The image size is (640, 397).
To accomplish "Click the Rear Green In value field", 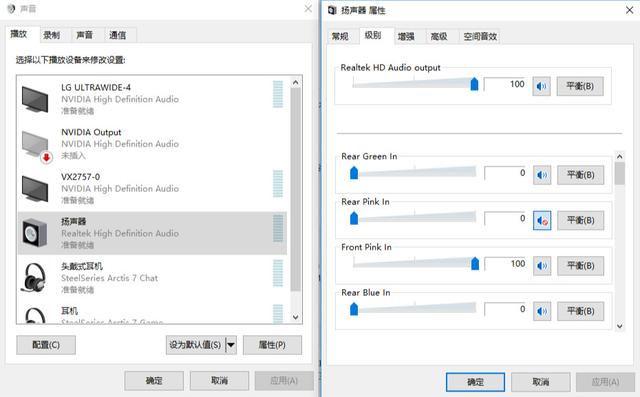I will pos(506,173).
